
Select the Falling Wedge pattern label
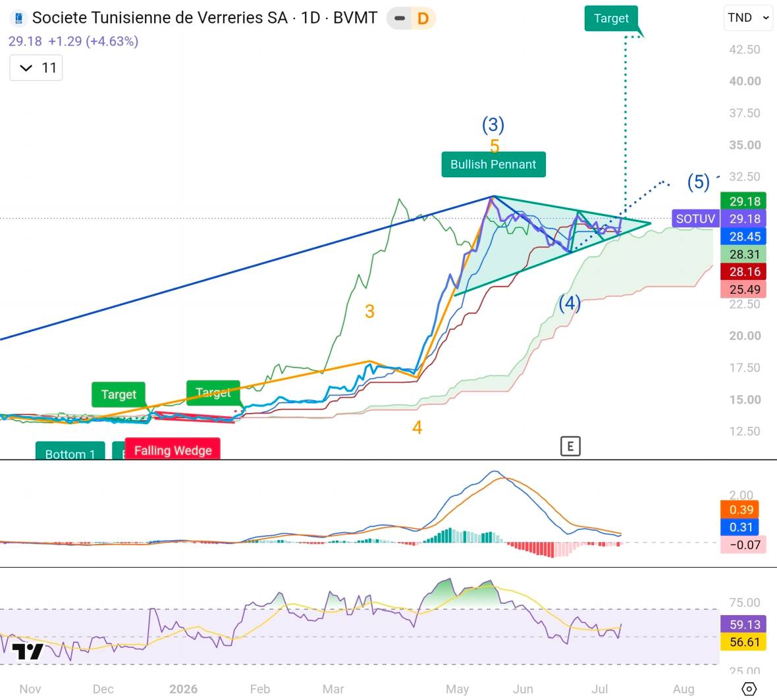173,450
